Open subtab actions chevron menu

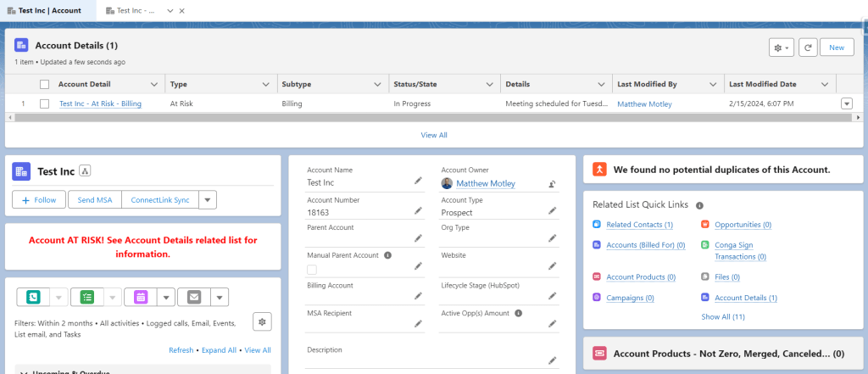[170, 10]
